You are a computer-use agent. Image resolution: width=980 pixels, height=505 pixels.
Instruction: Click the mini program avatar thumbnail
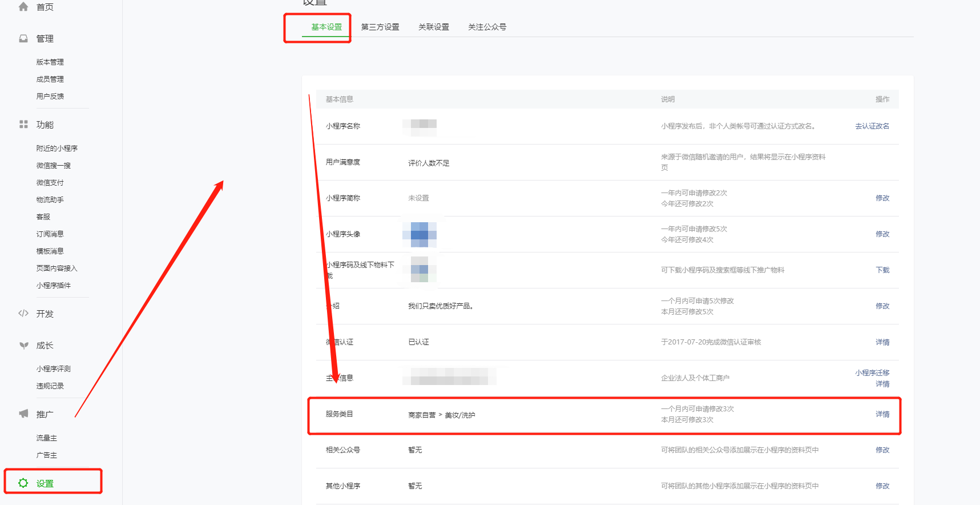pyautogui.click(x=420, y=234)
